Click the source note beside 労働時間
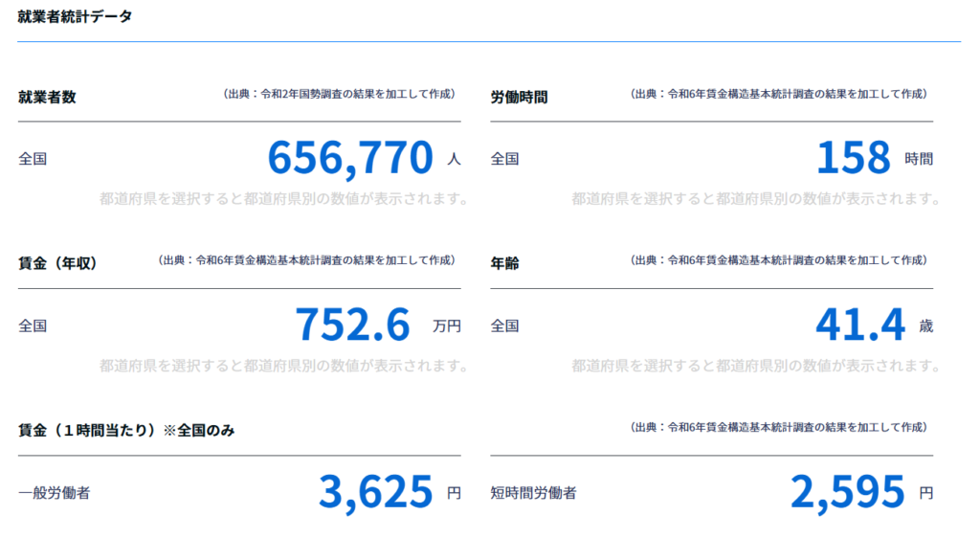 [x=778, y=94]
